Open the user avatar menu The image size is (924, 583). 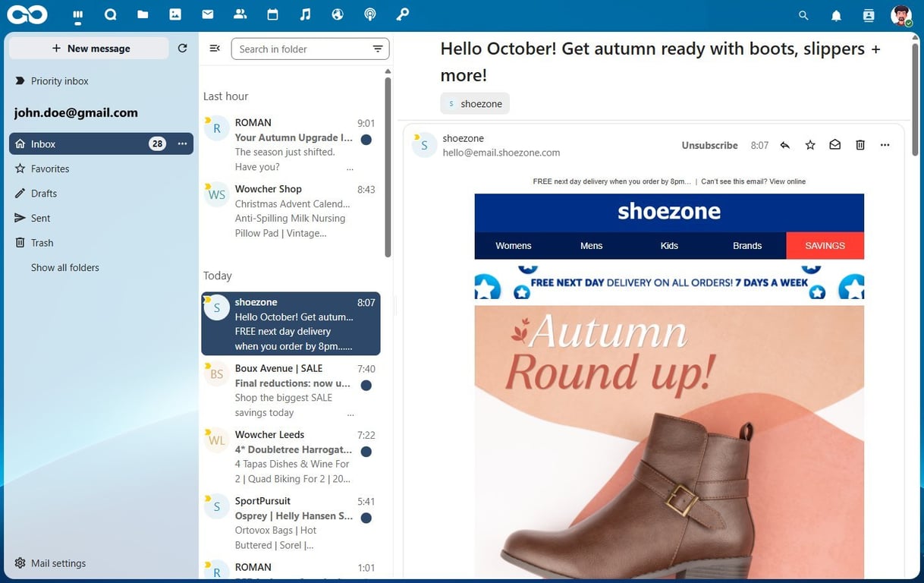901,15
